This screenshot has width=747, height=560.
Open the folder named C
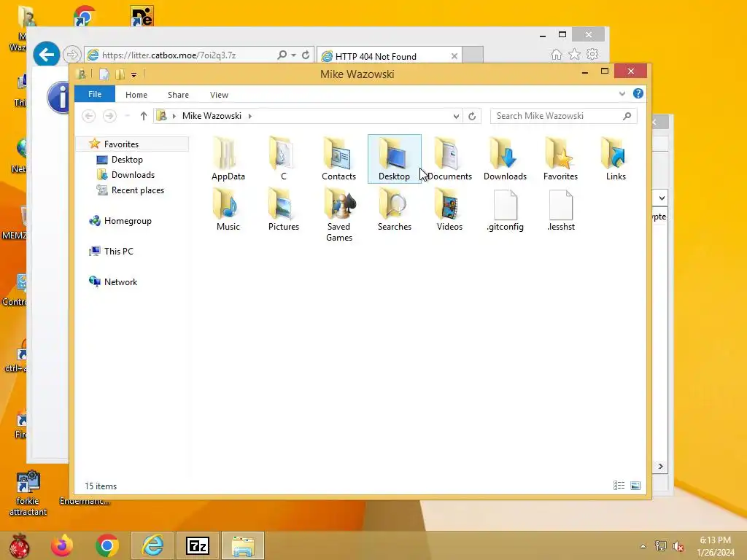(x=284, y=158)
